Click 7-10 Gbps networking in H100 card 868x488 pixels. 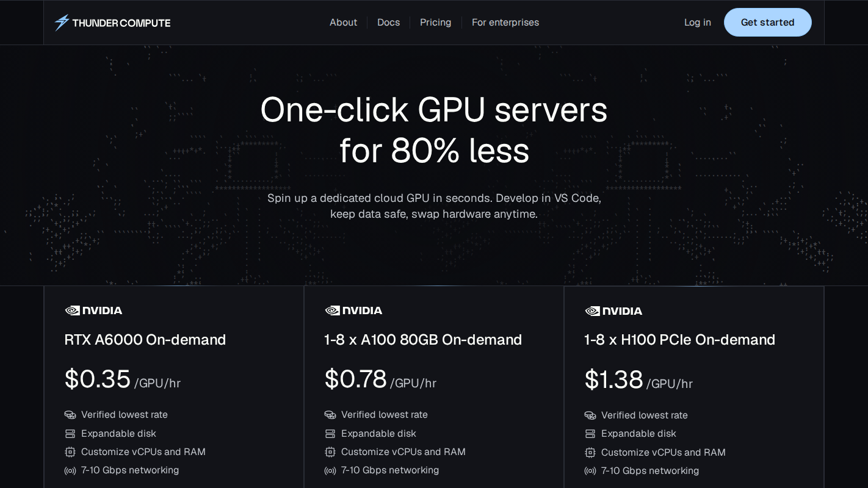pos(650,471)
